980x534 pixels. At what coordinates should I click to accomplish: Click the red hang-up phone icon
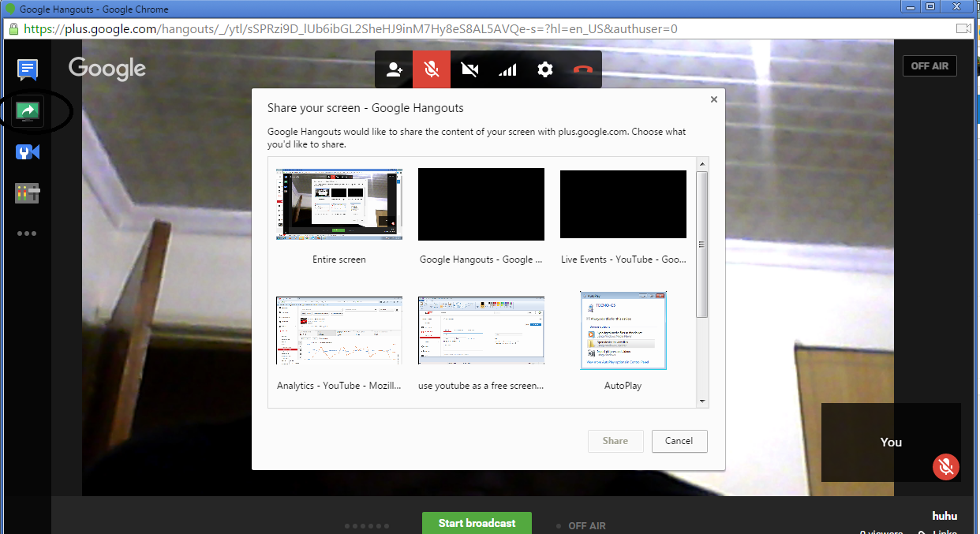click(582, 69)
